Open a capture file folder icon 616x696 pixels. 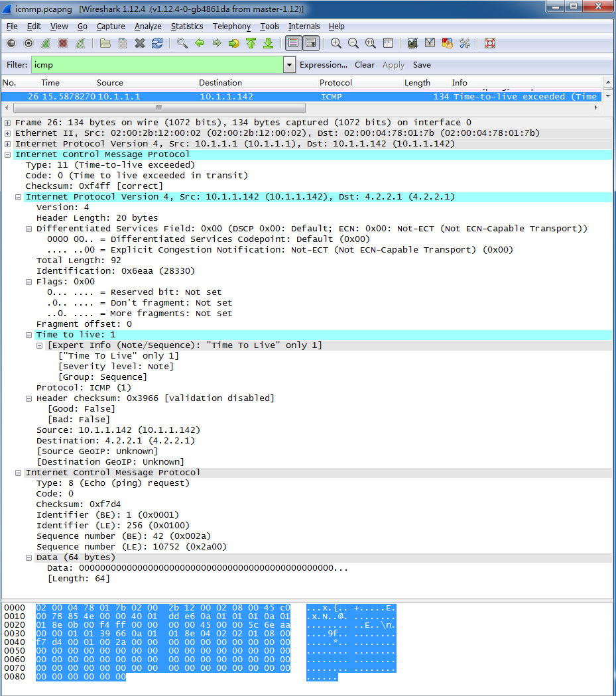[105, 43]
